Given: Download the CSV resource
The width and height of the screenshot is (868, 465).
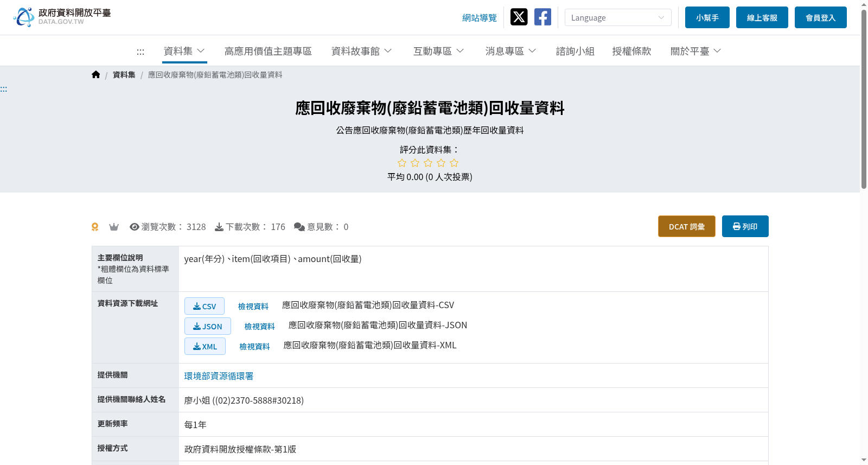Looking at the screenshot, I should [205, 306].
